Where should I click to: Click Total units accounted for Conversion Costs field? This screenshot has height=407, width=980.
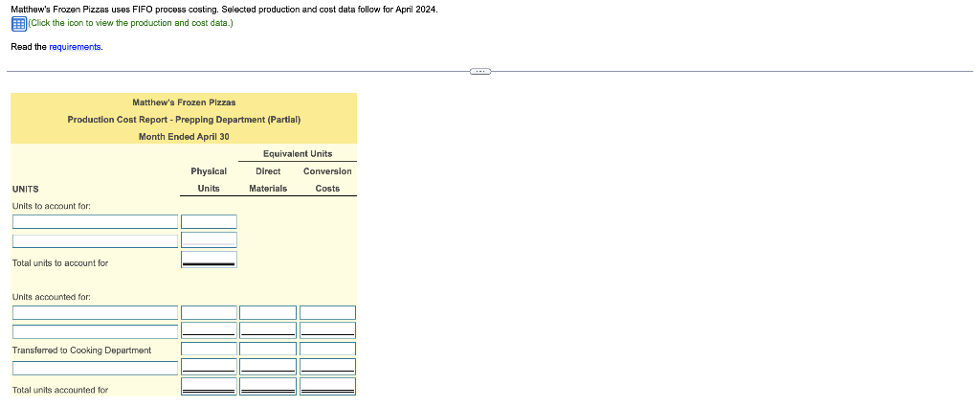[x=327, y=386]
